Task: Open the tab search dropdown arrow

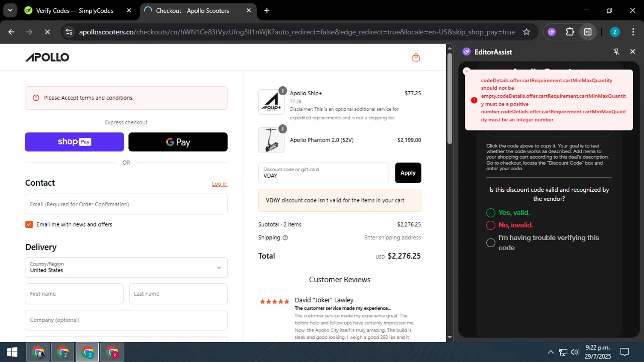Action: pos(10,10)
